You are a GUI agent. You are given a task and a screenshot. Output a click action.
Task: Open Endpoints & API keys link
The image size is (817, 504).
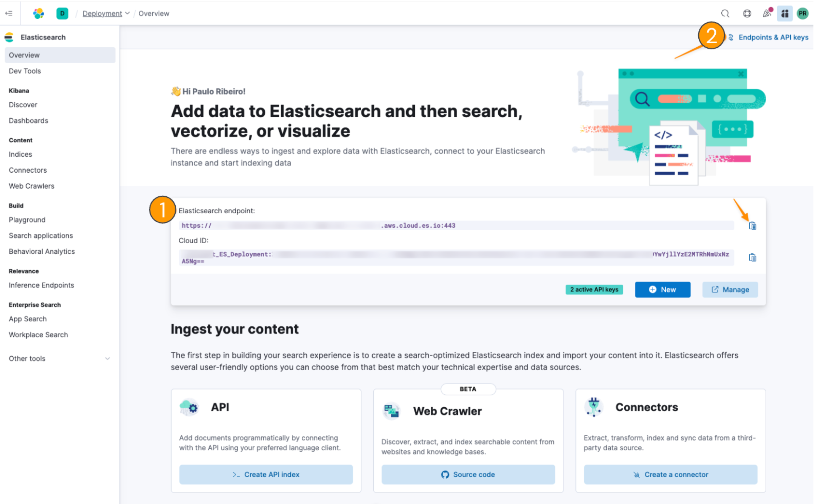point(773,37)
